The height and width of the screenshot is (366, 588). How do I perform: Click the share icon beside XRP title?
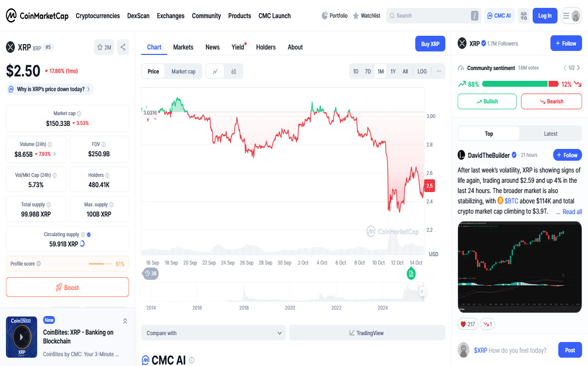pos(123,48)
